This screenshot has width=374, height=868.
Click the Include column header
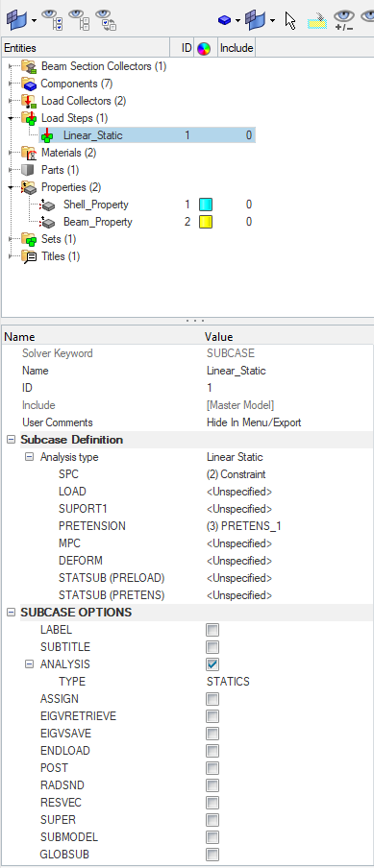point(237,49)
